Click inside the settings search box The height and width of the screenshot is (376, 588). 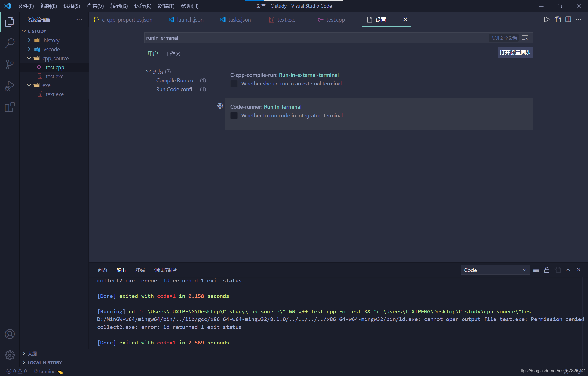point(272,38)
